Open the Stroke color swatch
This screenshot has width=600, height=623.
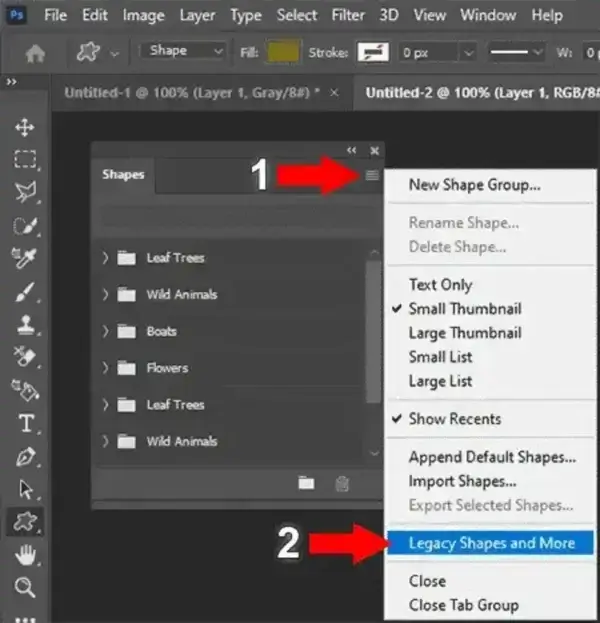click(x=373, y=52)
